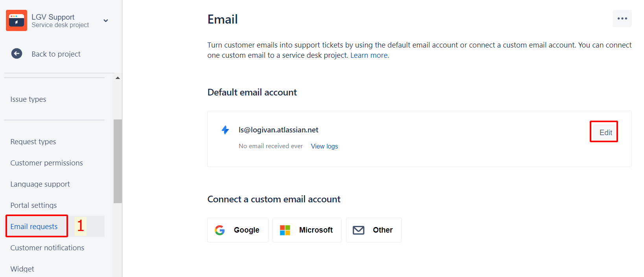Open Issue types settings
This screenshot has width=644, height=277.
pos(28,99)
